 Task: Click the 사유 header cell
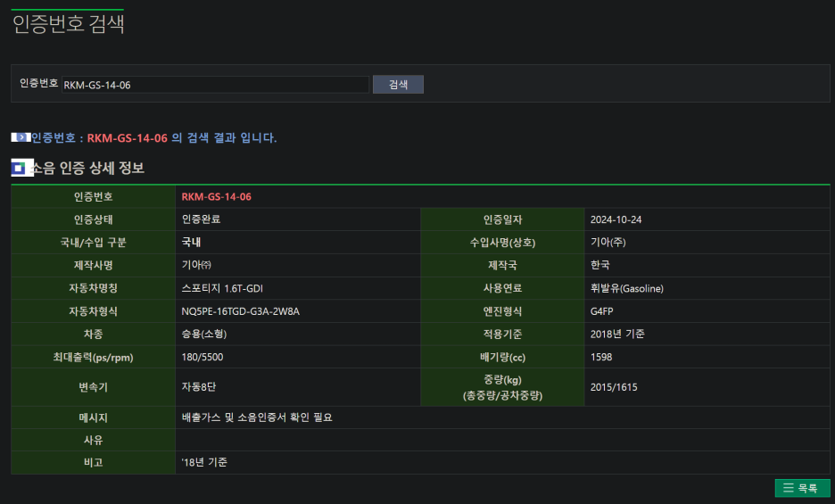pyautogui.click(x=93, y=440)
